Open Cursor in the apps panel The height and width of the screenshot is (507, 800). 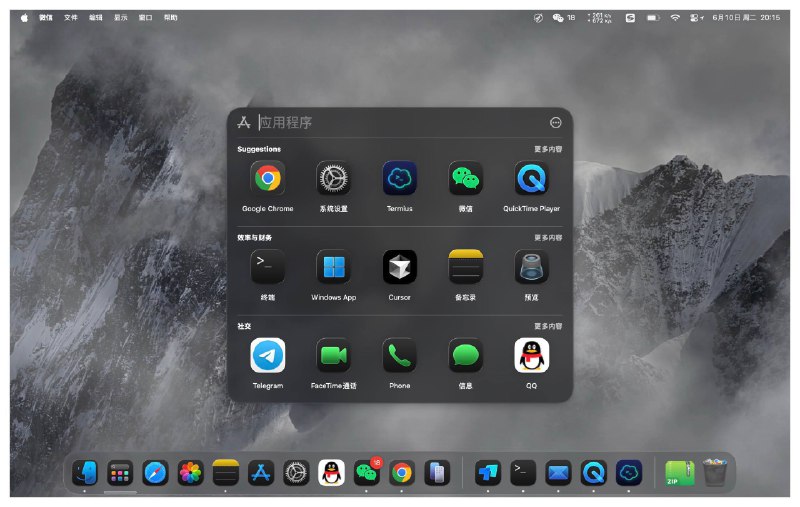pos(399,267)
